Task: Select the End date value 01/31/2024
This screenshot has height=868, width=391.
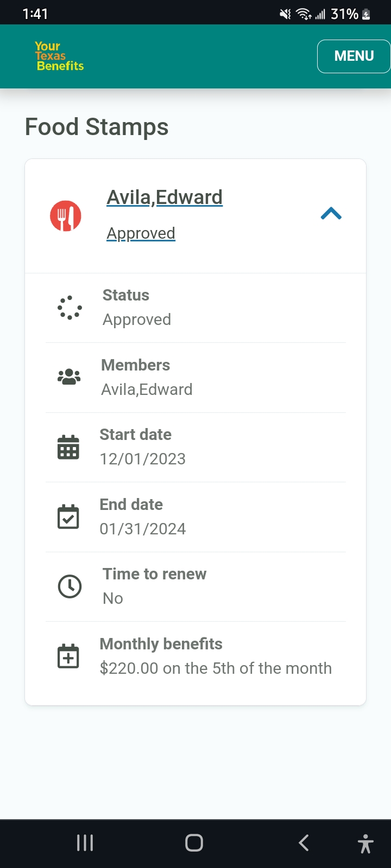Action: click(x=143, y=529)
